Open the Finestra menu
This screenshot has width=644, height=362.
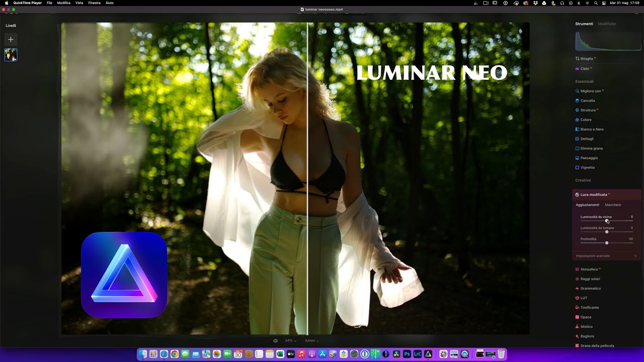coord(94,3)
